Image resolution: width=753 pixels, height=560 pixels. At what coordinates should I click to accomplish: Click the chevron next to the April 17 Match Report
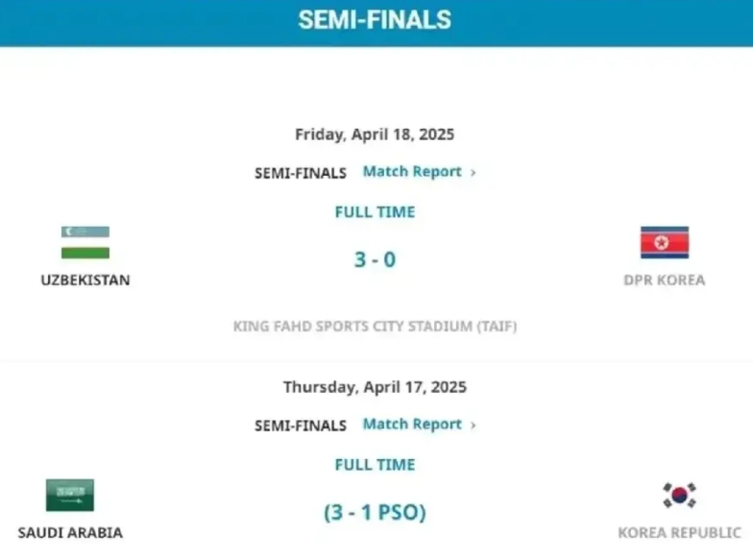(x=473, y=425)
